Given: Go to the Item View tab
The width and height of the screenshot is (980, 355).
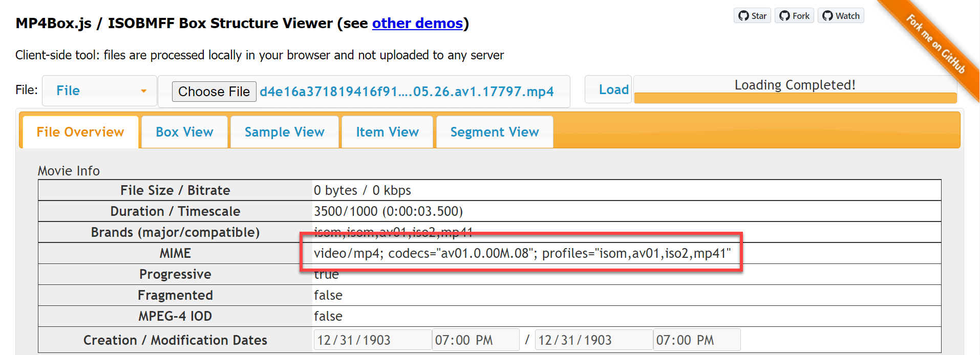Looking at the screenshot, I should (387, 132).
